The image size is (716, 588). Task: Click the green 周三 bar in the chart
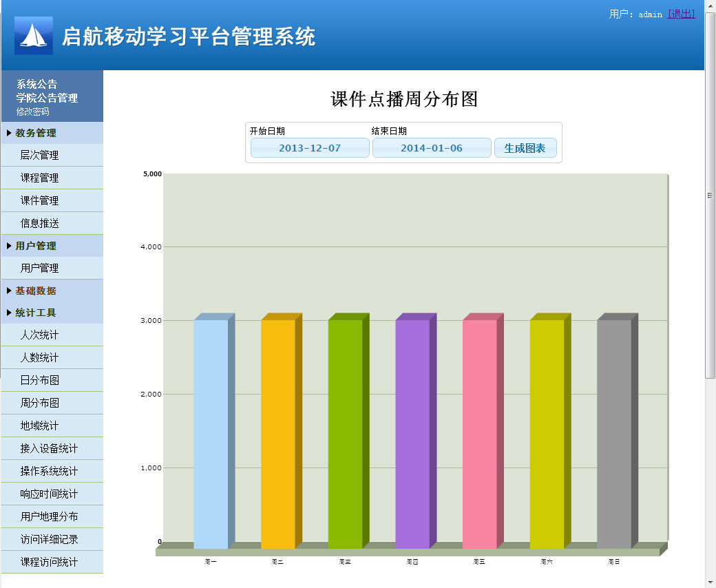[344, 427]
